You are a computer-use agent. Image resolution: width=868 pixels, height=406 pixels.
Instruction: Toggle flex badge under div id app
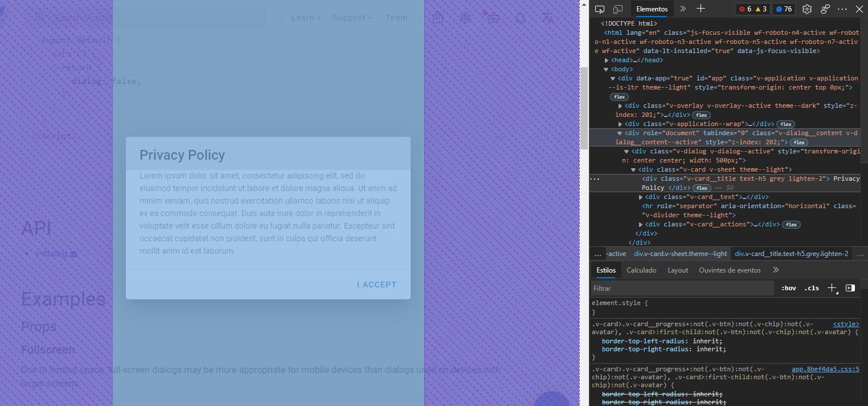click(x=619, y=97)
